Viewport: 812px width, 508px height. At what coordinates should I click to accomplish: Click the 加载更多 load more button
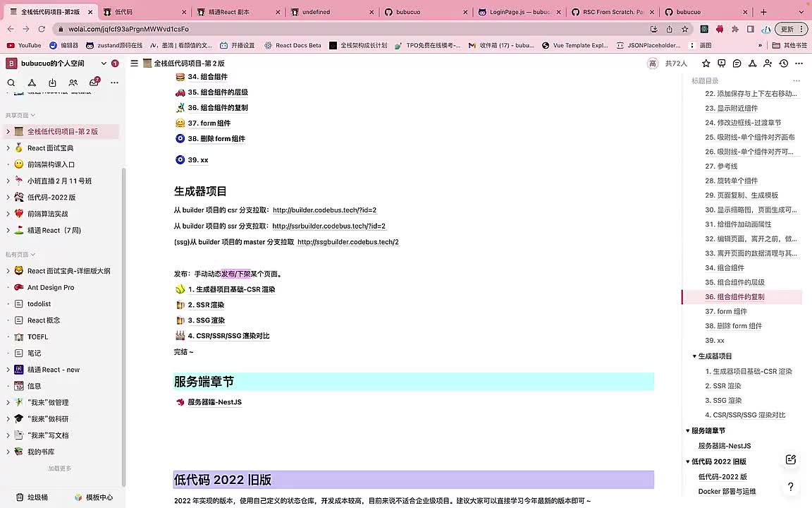point(59,468)
